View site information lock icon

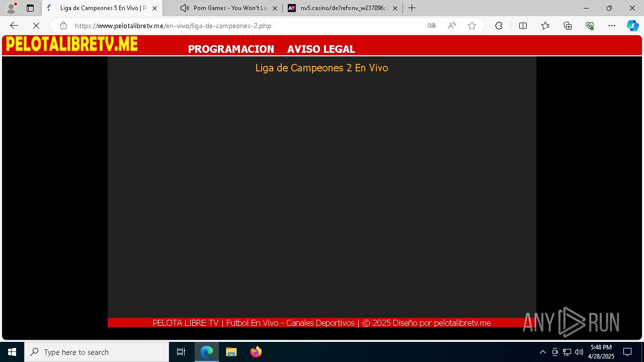pos(63,26)
